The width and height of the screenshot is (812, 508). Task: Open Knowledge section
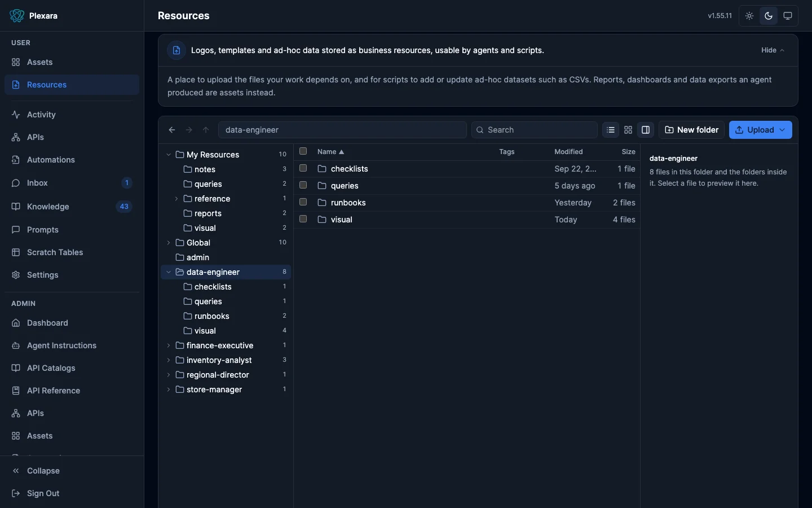pos(72,207)
